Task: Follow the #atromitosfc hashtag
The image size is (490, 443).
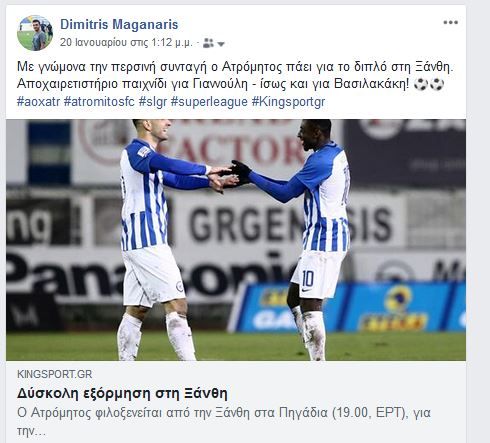Action: click(99, 102)
